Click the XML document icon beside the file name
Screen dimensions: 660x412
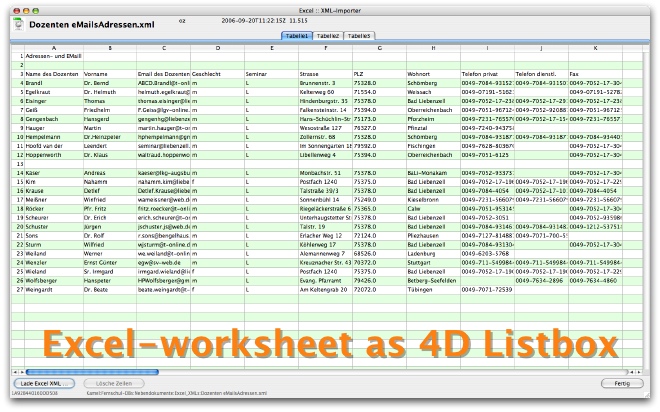point(18,24)
